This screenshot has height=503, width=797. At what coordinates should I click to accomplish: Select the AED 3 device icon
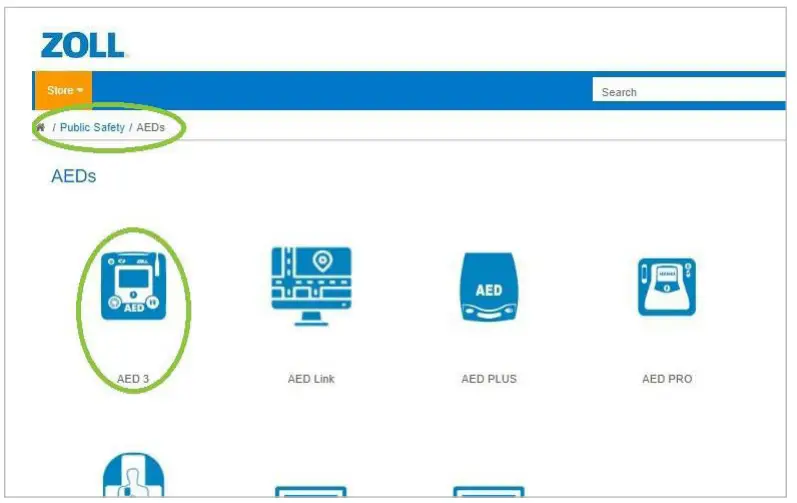point(133,286)
